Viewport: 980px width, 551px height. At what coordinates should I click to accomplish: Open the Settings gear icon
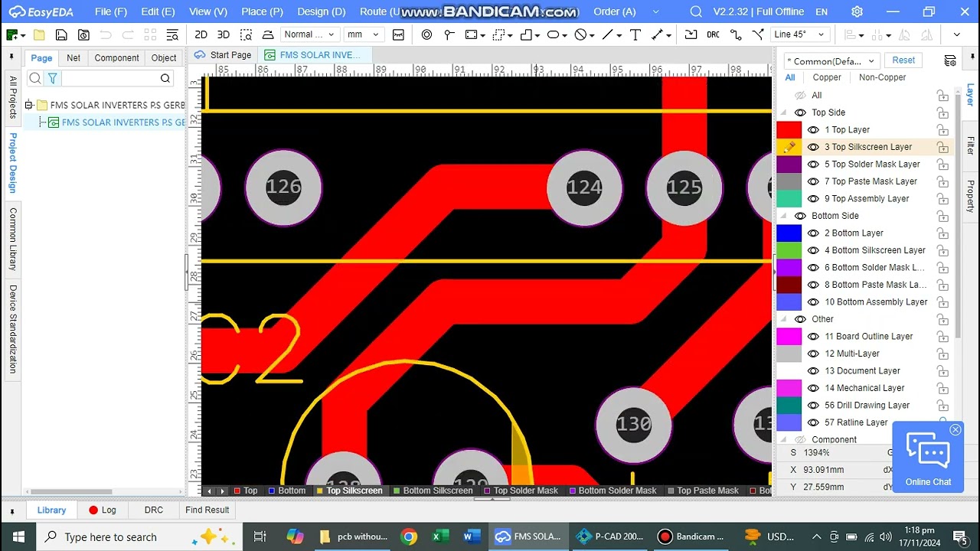pos(857,11)
